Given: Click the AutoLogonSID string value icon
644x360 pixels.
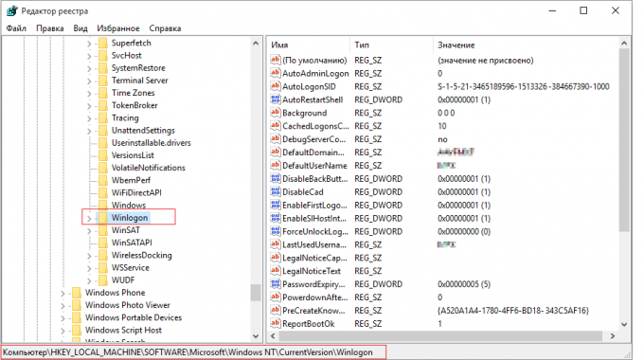Looking at the screenshot, I should coord(276,86).
